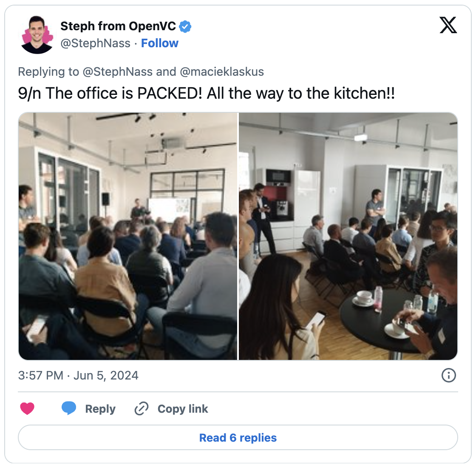Click the Reply text label
This screenshot has width=476, height=468.
[x=100, y=409]
